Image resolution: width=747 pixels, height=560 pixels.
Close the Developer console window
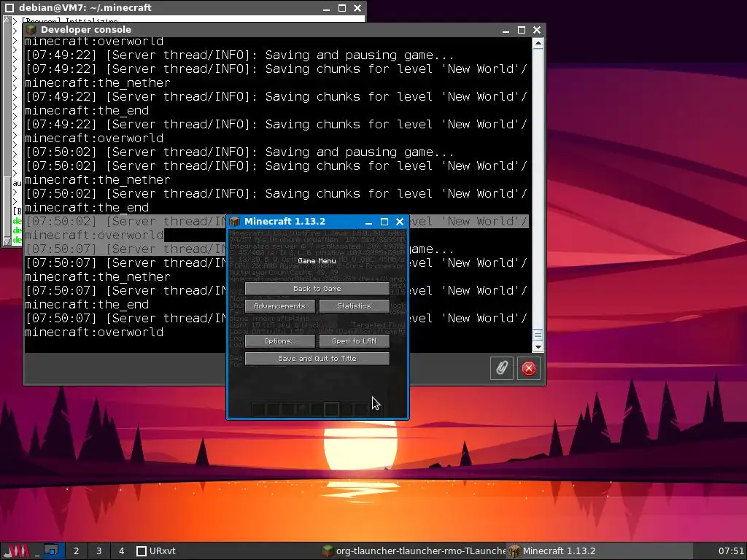pyautogui.click(x=537, y=30)
